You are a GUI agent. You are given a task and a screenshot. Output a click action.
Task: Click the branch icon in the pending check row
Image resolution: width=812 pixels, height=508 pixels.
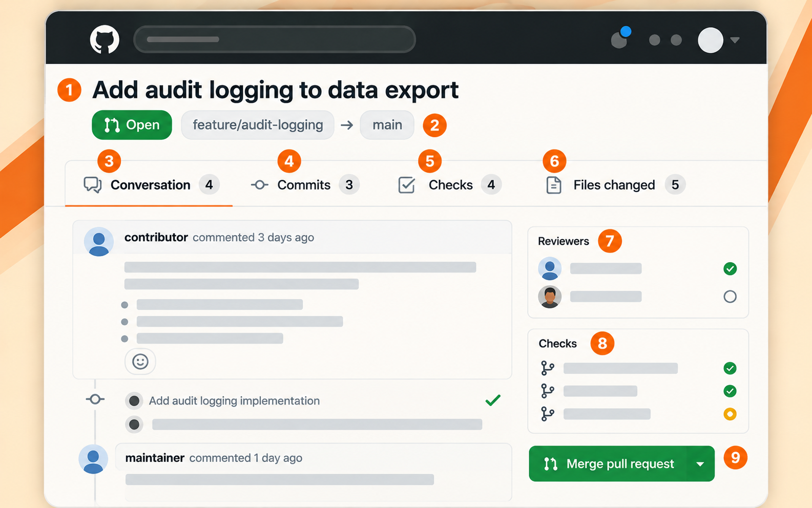(548, 414)
